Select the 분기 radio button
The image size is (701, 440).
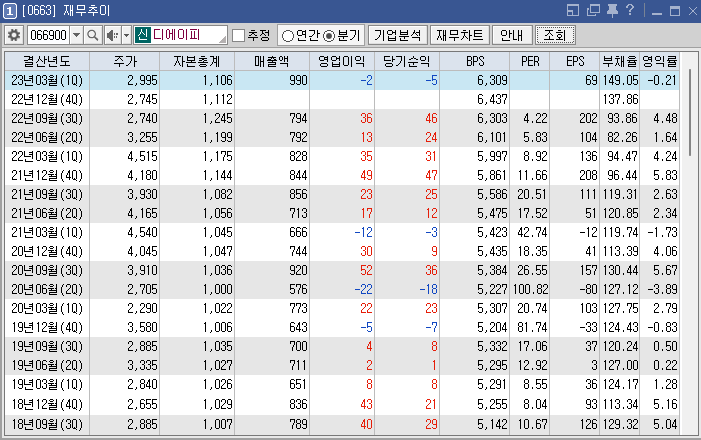tap(329, 36)
